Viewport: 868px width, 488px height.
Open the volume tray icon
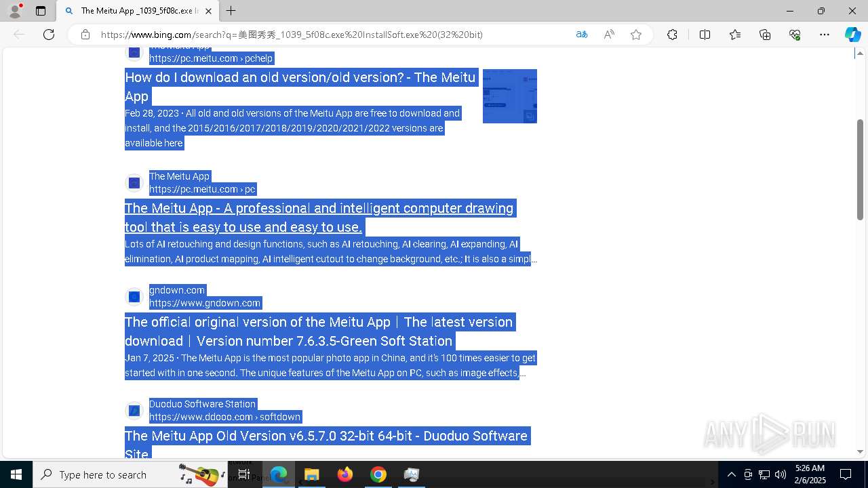[781, 474]
